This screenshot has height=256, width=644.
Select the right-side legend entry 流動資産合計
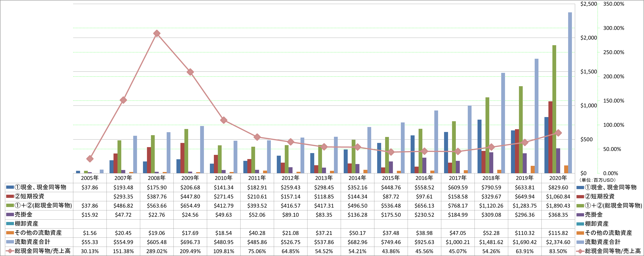coord(599,242)
